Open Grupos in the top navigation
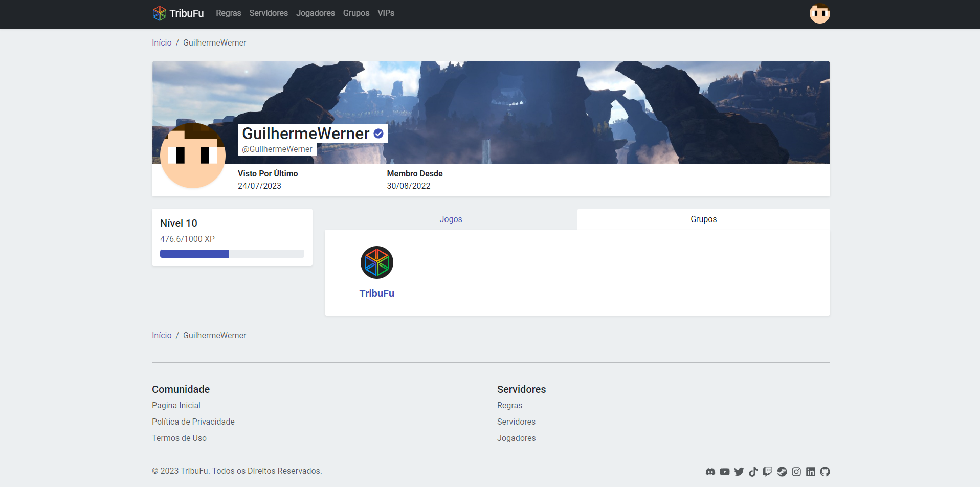This screenshot has width=980, height=487. 356,13
